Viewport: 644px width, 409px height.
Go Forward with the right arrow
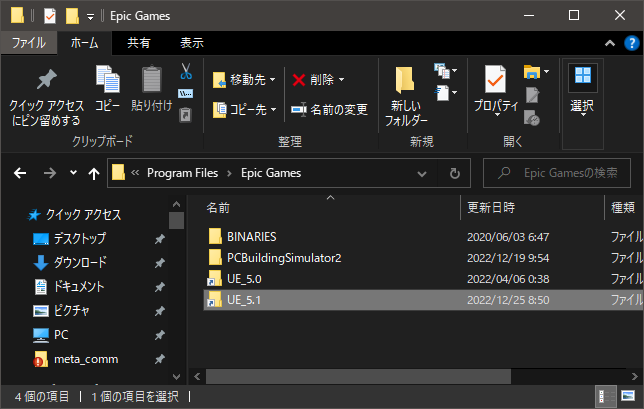tap(50, 173)
